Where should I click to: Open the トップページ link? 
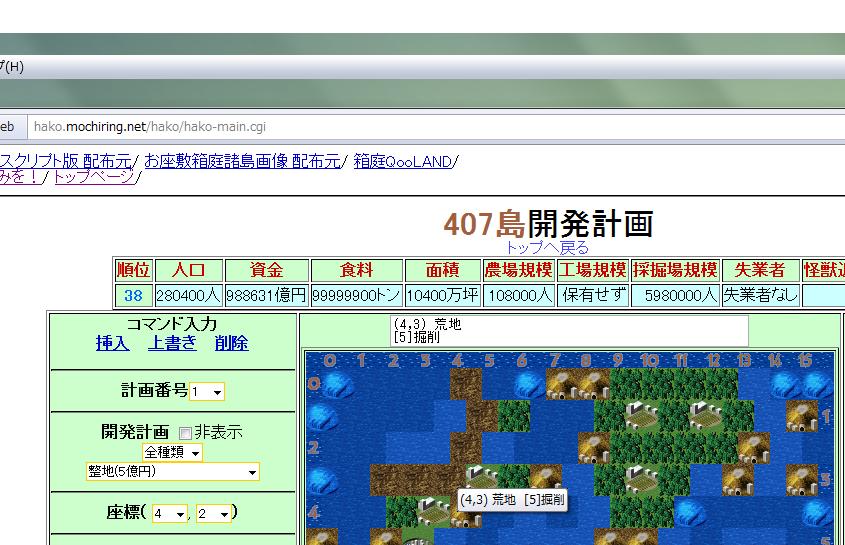point(94,176)
